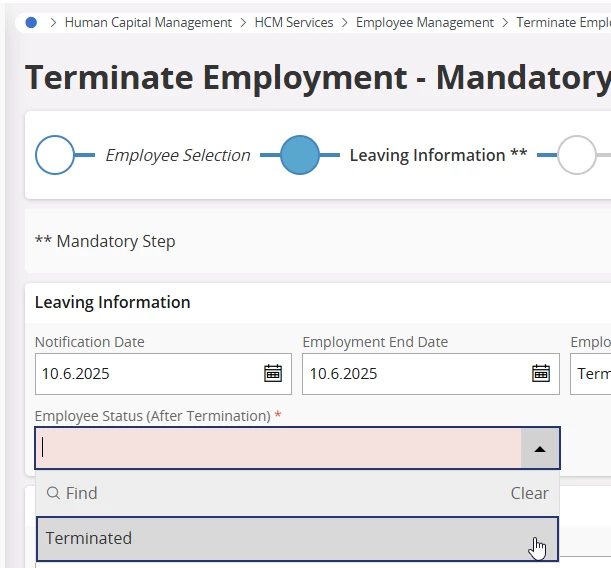This screenshot has height=568, width=611.
Task: Click the blue home dot in breadcrumb
Action: tap(31, 22)
